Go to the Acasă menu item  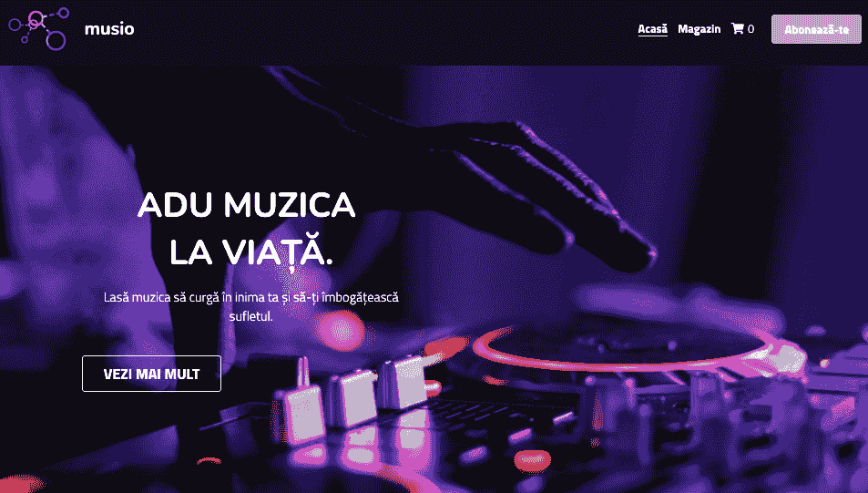pyautogui.click(x=653, y=29)
